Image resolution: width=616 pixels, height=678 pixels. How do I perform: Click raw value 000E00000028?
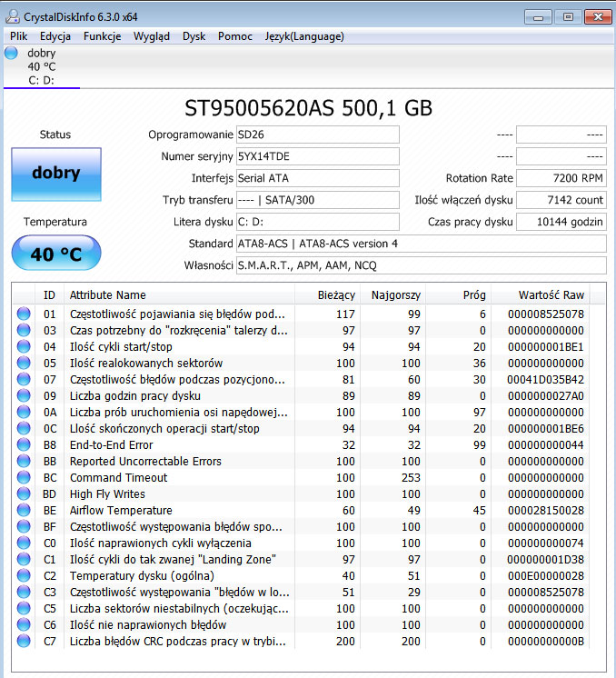pyautogui.click(x=546, y=575)
